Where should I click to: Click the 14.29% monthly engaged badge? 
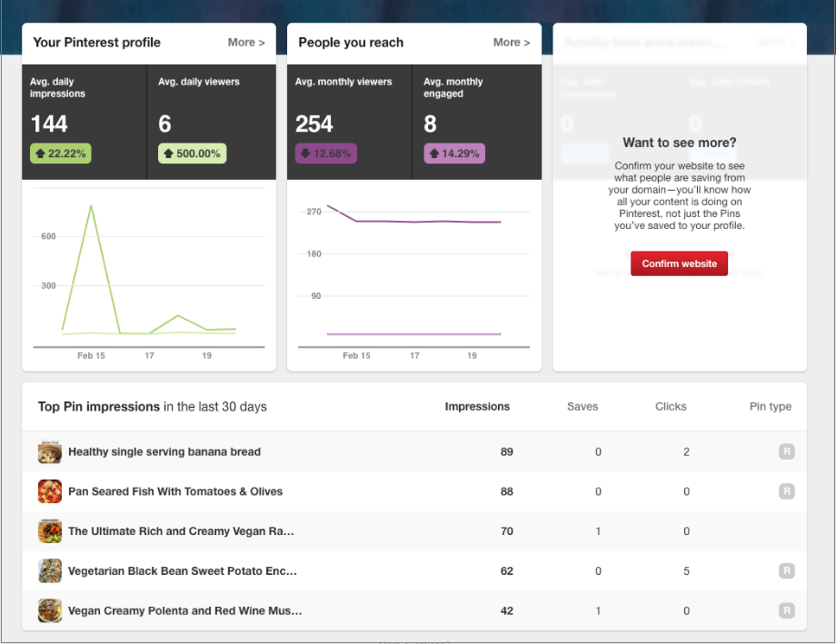click(454, 154)
